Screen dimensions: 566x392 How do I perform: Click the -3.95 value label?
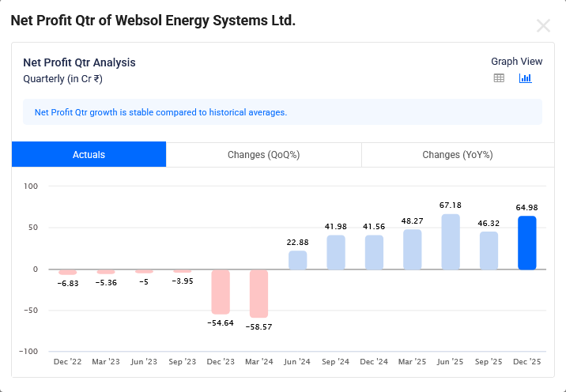coord(183,281)
